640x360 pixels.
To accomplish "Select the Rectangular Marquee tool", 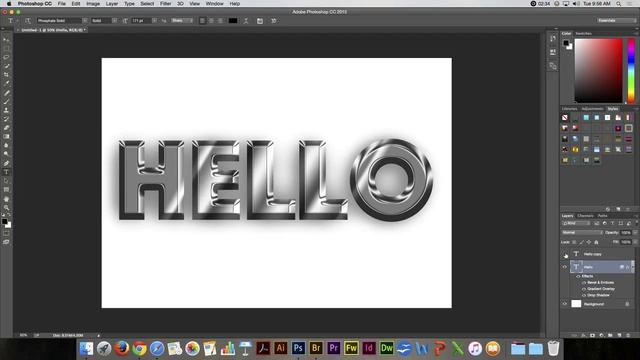I will tap(6, 49).
